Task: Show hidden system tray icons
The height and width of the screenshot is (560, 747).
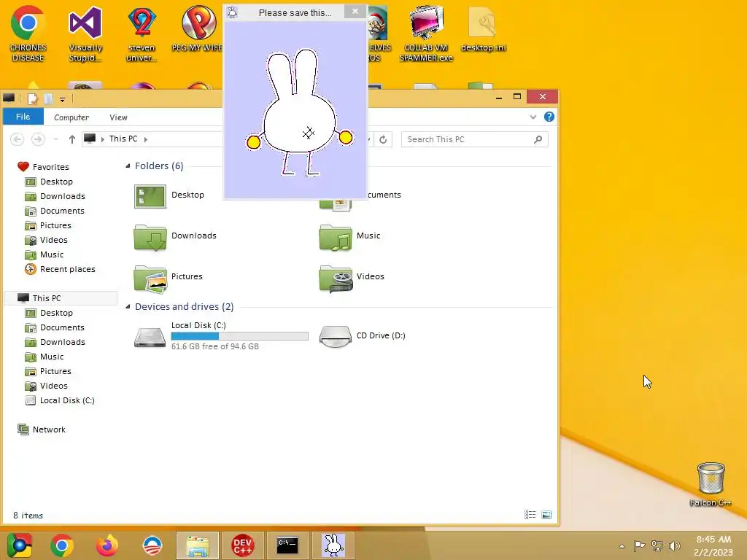Action: (622, 546)
